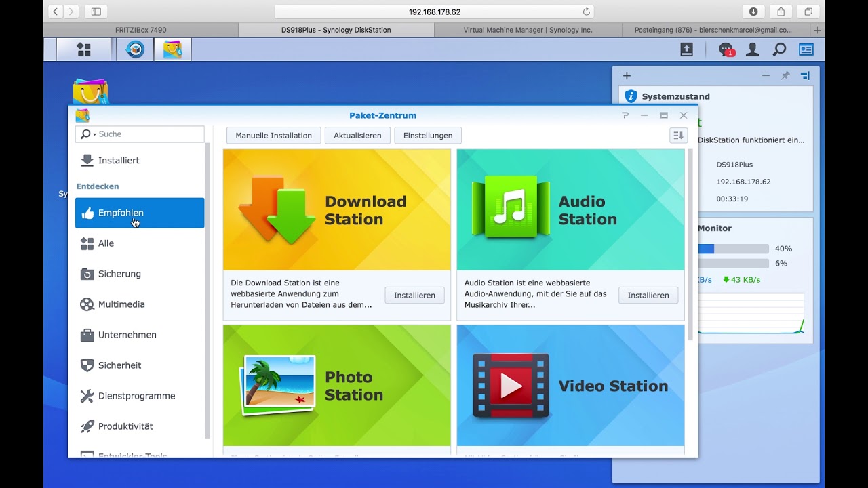868x488 pixels.
Task: Select Unternehmen category
Action: 140,335
